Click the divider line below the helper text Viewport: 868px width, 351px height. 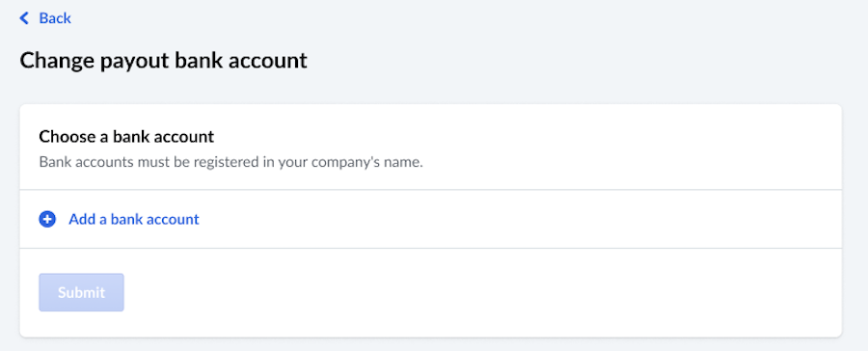click(431, 190)
